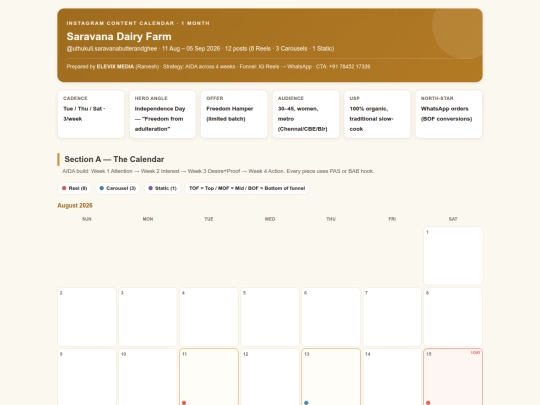Click the SAT column header
The image size is (540, 405).
point(453,219)
